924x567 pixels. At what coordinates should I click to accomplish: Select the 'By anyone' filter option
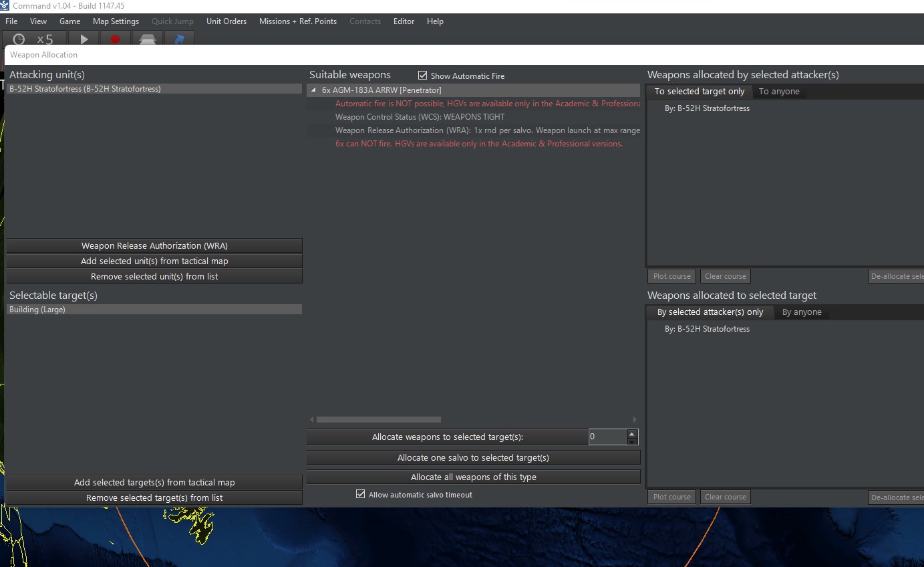[x=802, y=312]
